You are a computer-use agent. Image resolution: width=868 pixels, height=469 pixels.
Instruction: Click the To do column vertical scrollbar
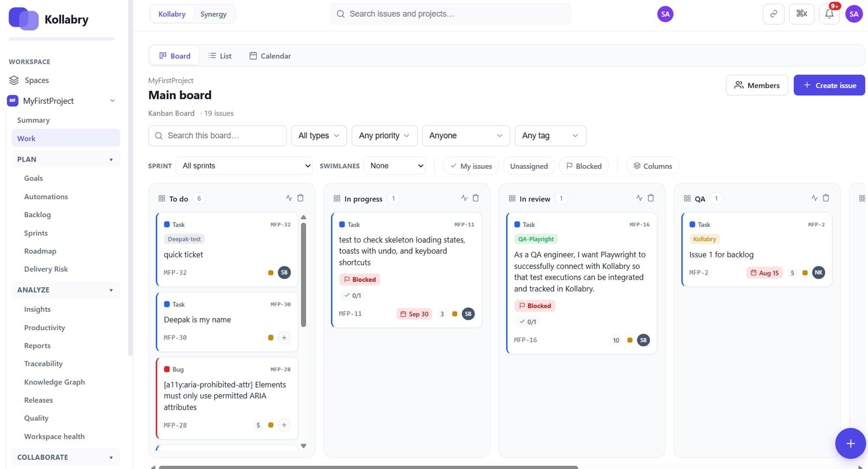click(303, 275)
